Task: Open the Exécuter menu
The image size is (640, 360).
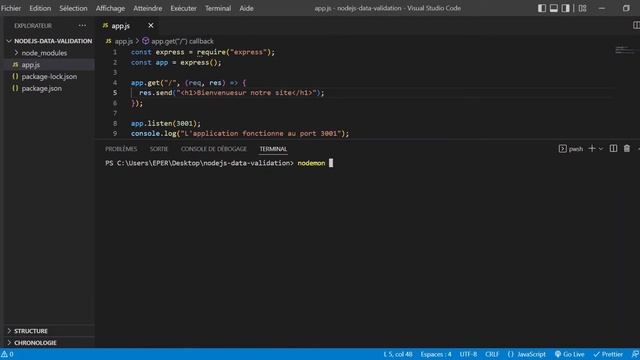Action: 183,8
